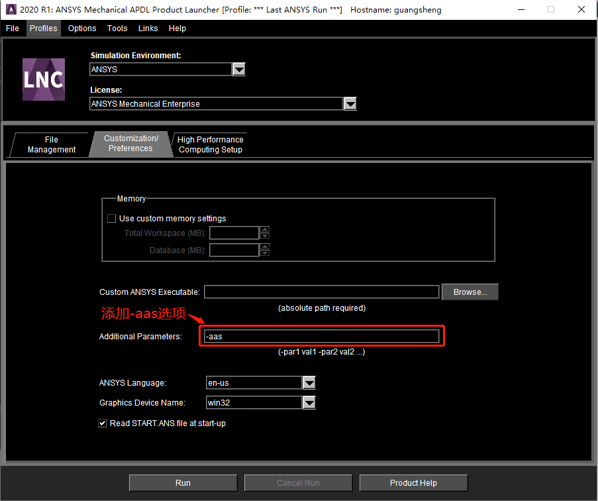Switch to High Performance Computing Setup tab
Image resolution: width=598 pixels, height=501 pixels.
click(210, 145)
